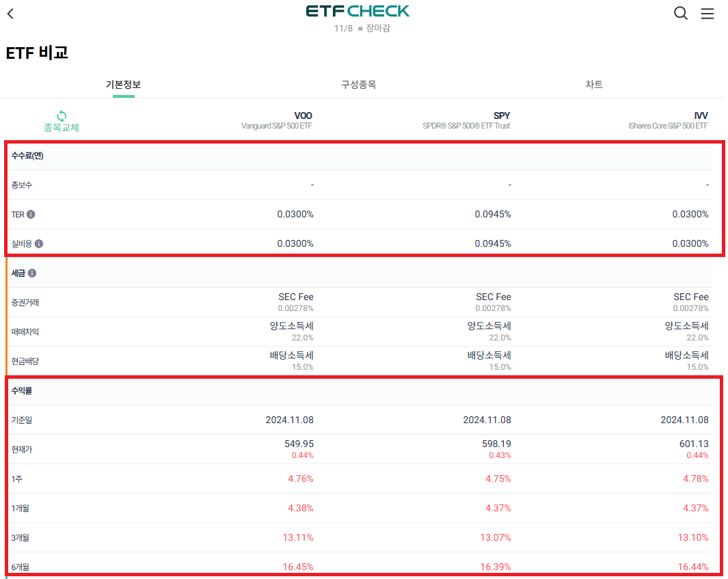This screenshot has width=728, height=579.
Task: Click the 기준일 row label
Action: [x=22, y=420]
